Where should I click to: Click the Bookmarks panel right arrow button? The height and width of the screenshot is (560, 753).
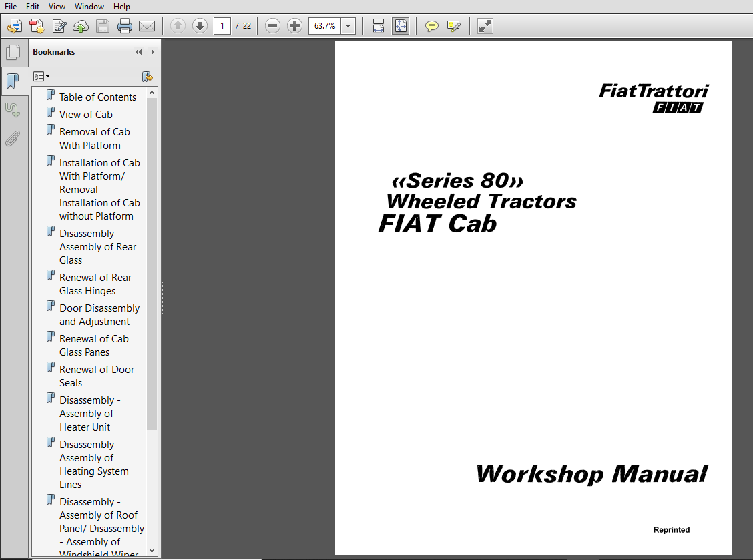(153, 52)
